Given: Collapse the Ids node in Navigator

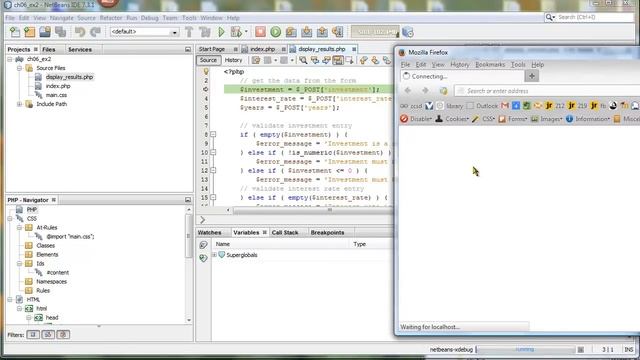Looking at the screenshot, I should point(19,264).
